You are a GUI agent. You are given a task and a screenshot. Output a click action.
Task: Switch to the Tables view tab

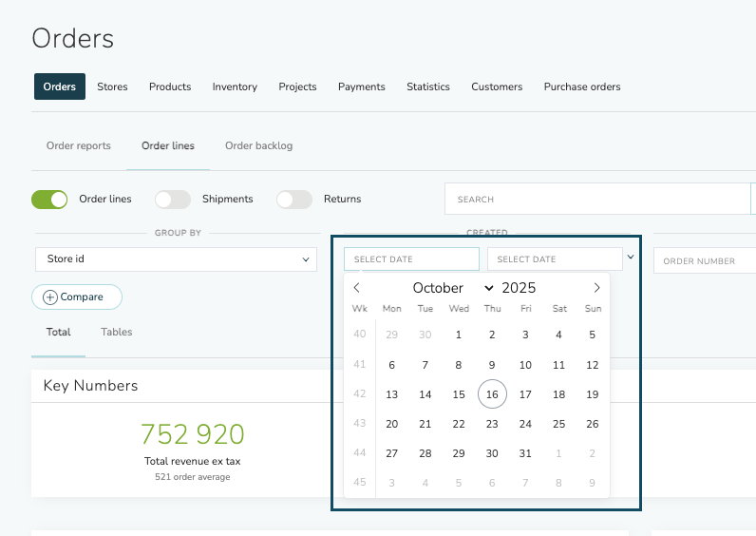[x=117, y=333]
